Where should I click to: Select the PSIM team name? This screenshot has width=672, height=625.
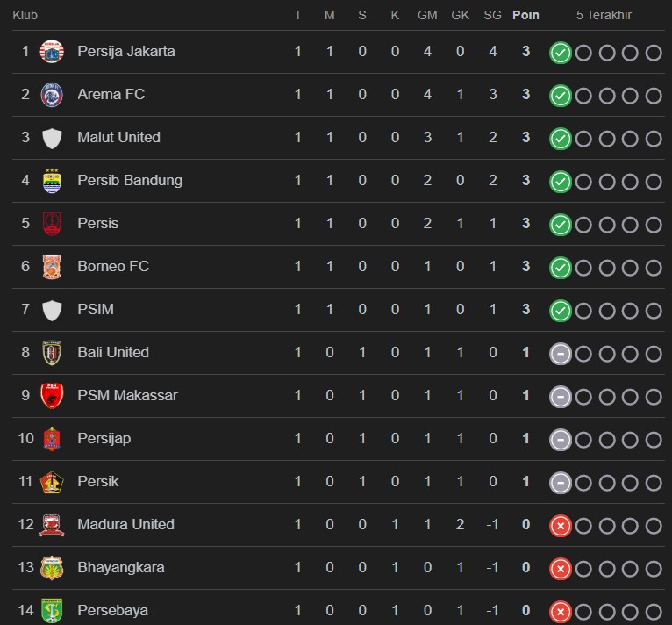point(95,309)
